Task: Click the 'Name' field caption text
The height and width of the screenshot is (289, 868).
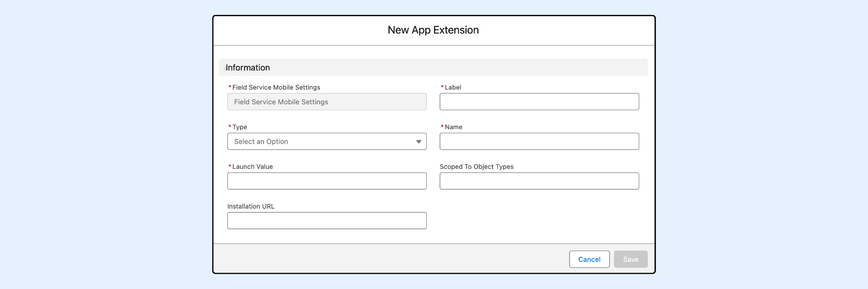Action: pos(453,127)
